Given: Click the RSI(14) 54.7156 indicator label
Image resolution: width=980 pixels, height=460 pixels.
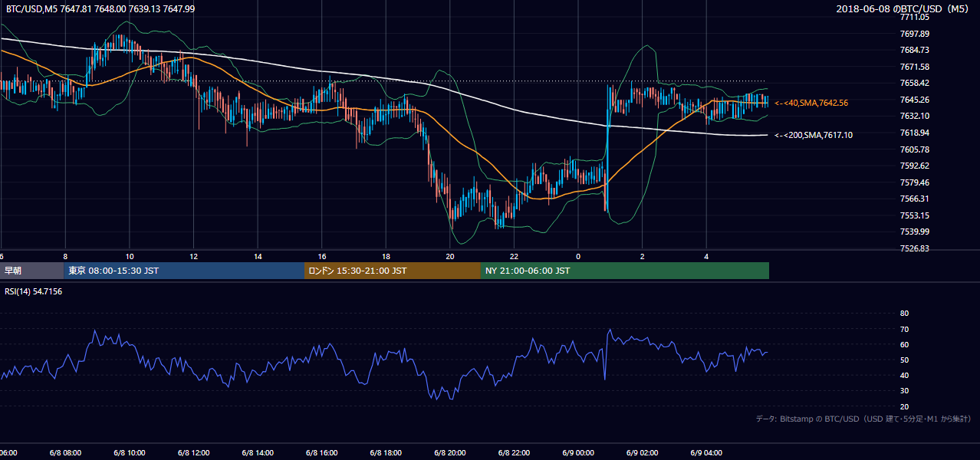Looking at the screenshot, I should (x=34, y=291).
